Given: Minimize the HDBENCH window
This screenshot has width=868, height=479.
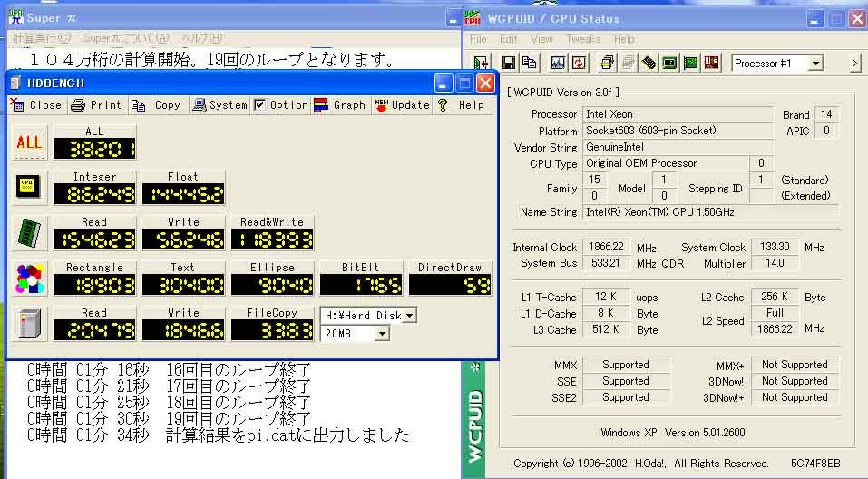Looking at the screenshot, I should 443,83.
